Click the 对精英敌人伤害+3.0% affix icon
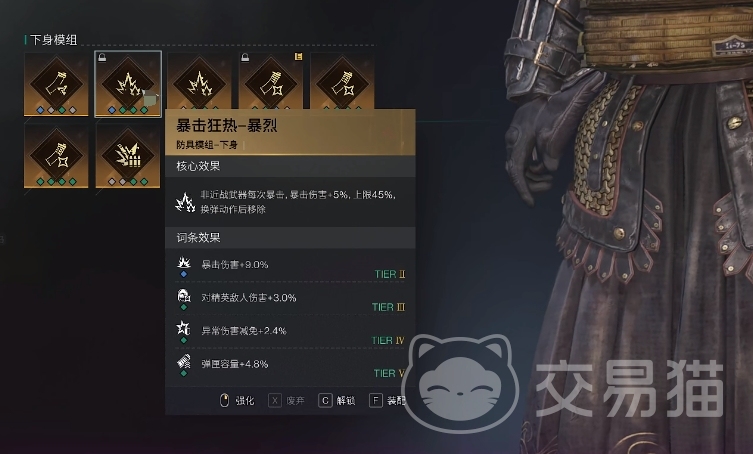This screenshot has width=753, height=454. 183,295
